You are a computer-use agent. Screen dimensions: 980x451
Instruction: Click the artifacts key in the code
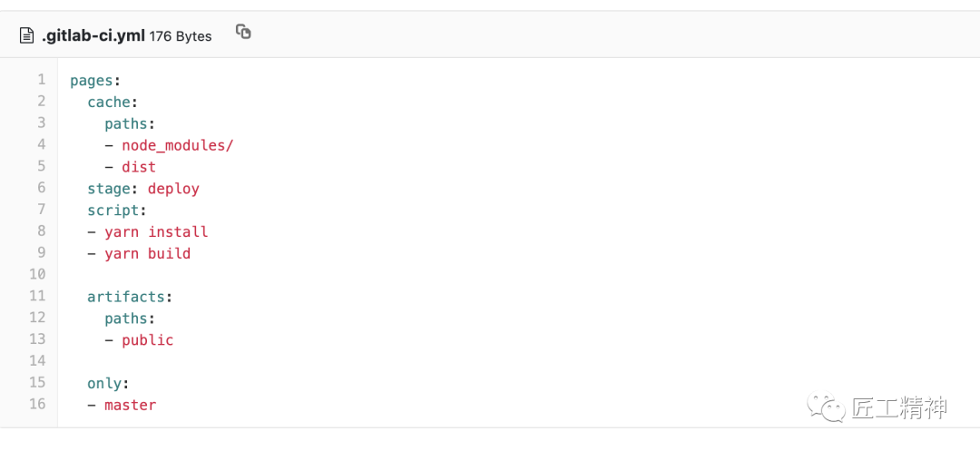(125, 297)
